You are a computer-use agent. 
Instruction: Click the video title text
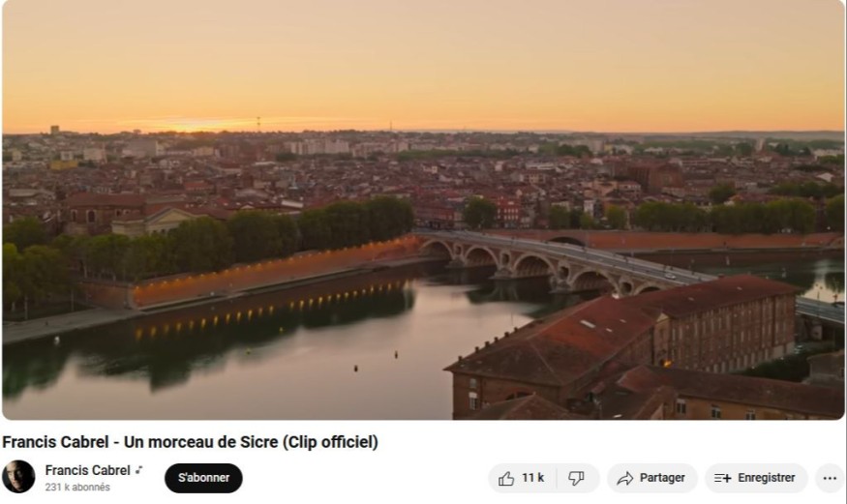[x=190, y=442]
